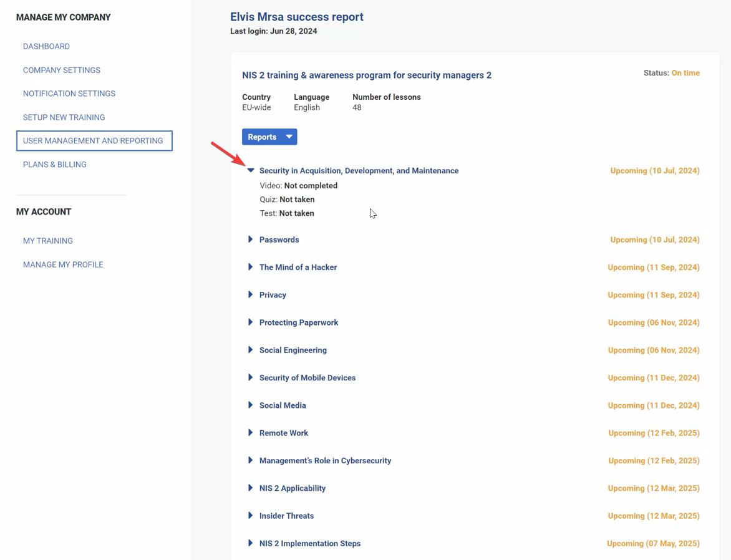Open Notification Settings
Image resolution: width=731 pixels, height=560 pixels.
(69, 93)
